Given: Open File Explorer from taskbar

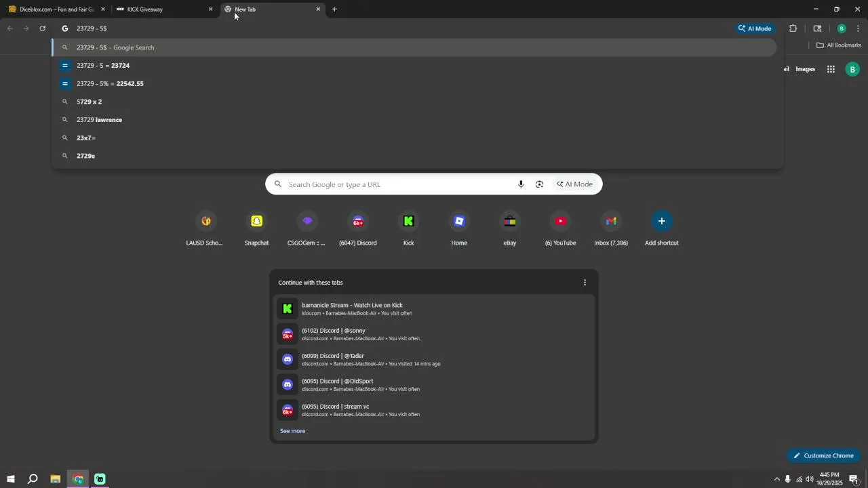Looking at the screenshot, I should coord(56,479).
